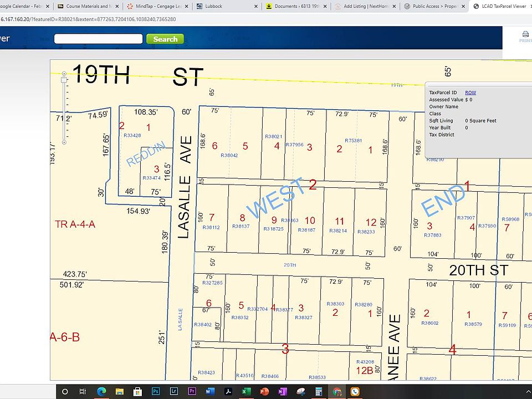Image resolution: width=532 pixels, height=399 pixels.
Task: Open Microsoft Store from the taskbar
Action: (x=137, y=392)
